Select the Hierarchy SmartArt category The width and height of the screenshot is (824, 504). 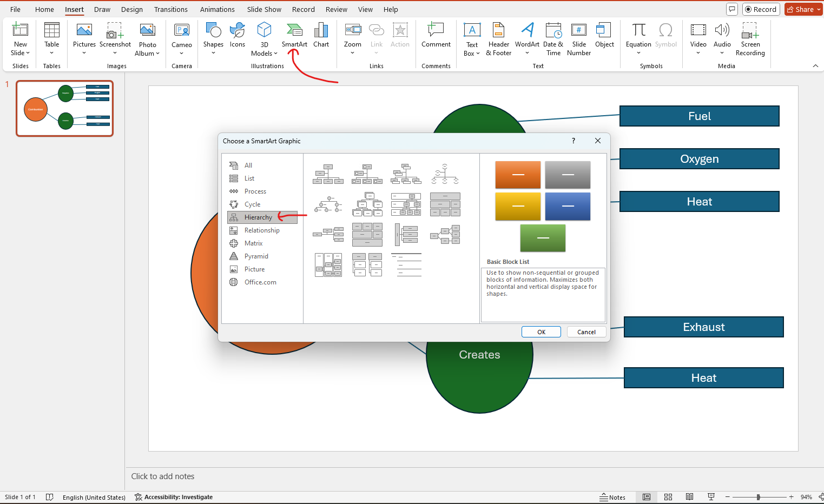[258, 217]
